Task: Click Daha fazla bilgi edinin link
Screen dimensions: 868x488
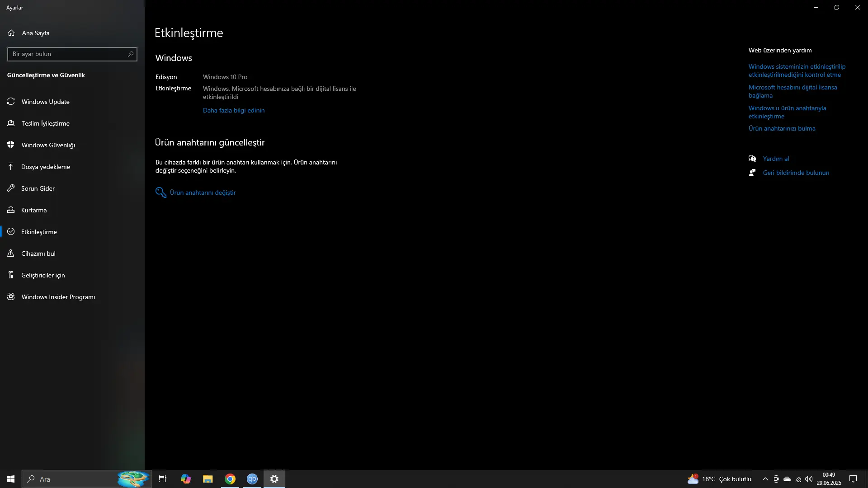Action: [x=234, y=110]
